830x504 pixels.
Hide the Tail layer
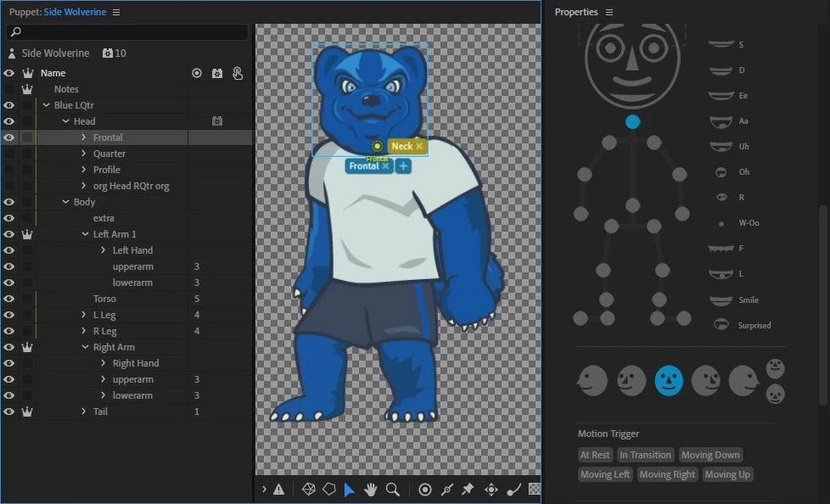(9, 412)
